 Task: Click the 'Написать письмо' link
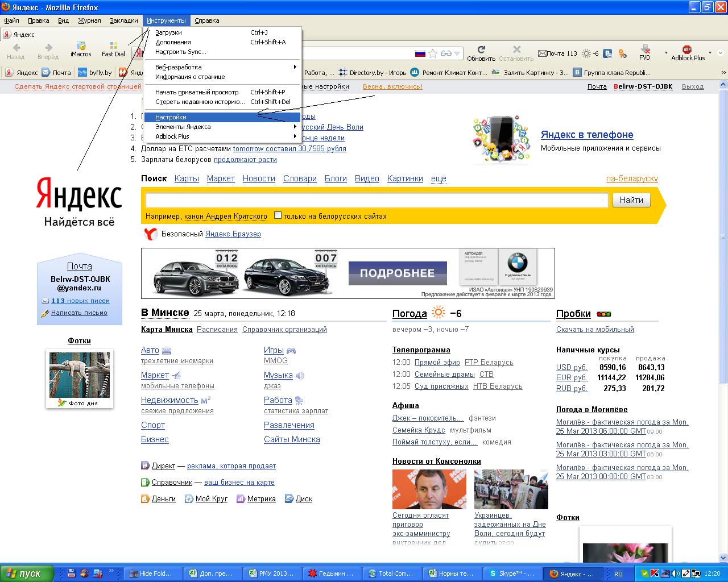click(x=79, y=313)
